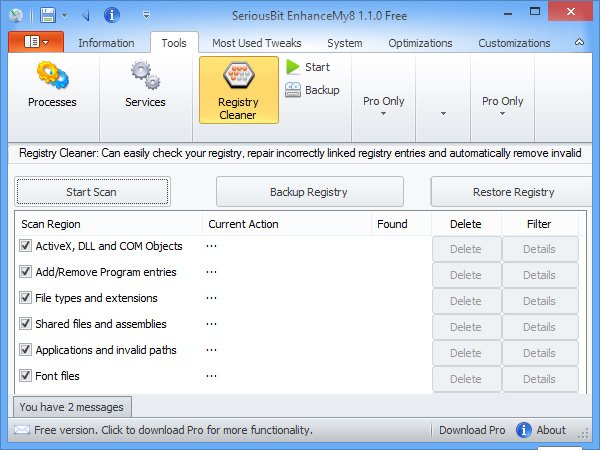Click Details for File types and extensions
The width and height of the screenshot is (600, 450).
coord(540,301)
